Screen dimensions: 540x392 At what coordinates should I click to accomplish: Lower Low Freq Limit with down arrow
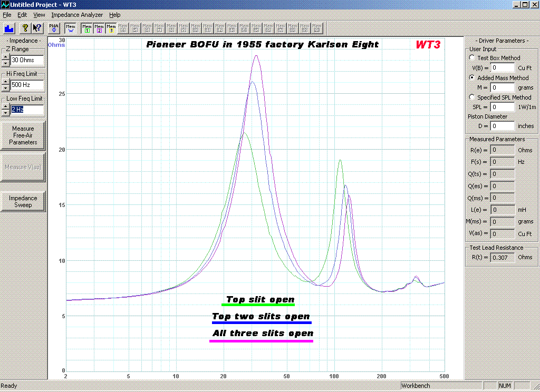click(x=5, y=113)
